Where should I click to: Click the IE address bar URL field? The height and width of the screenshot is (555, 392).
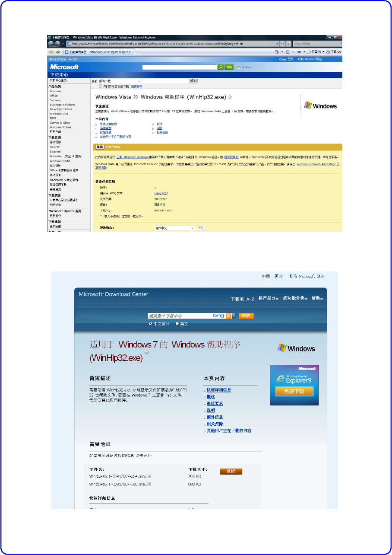[x=173, y=44]
